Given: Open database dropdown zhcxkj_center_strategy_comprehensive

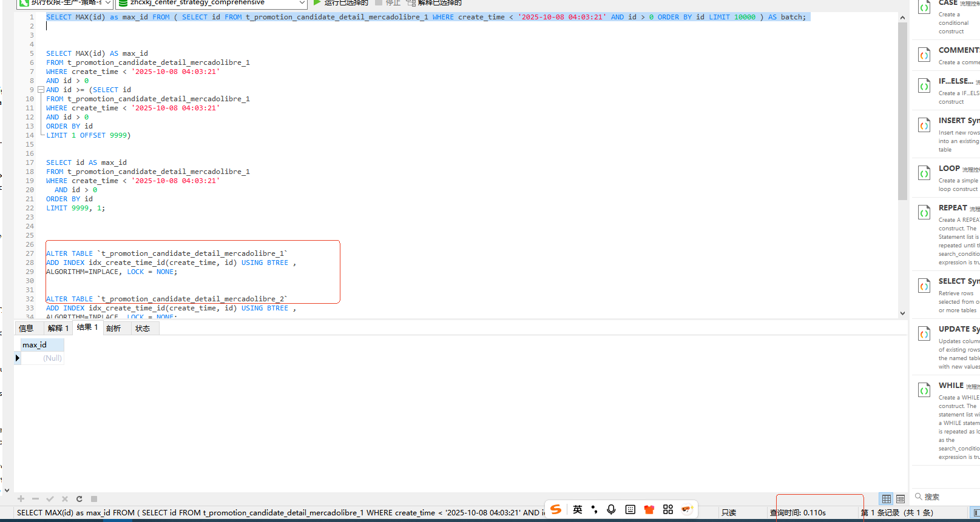Looking at the screenshot, I should pos(211,3).
